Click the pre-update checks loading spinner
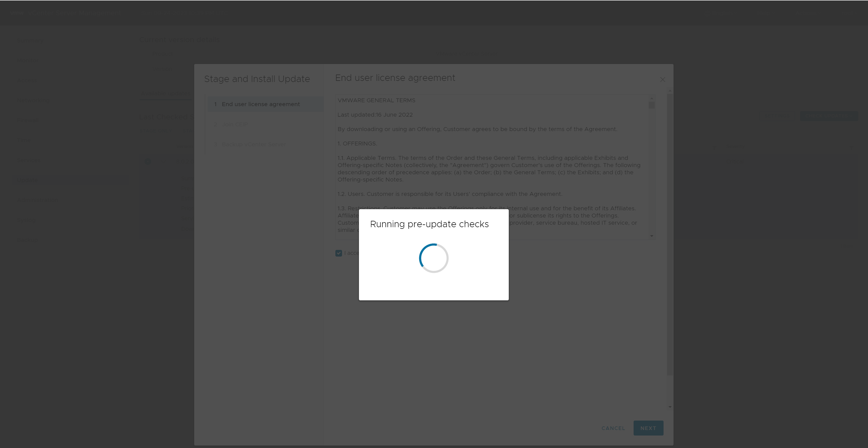This screenshot has height=448, width=868. tap(433, 258)
